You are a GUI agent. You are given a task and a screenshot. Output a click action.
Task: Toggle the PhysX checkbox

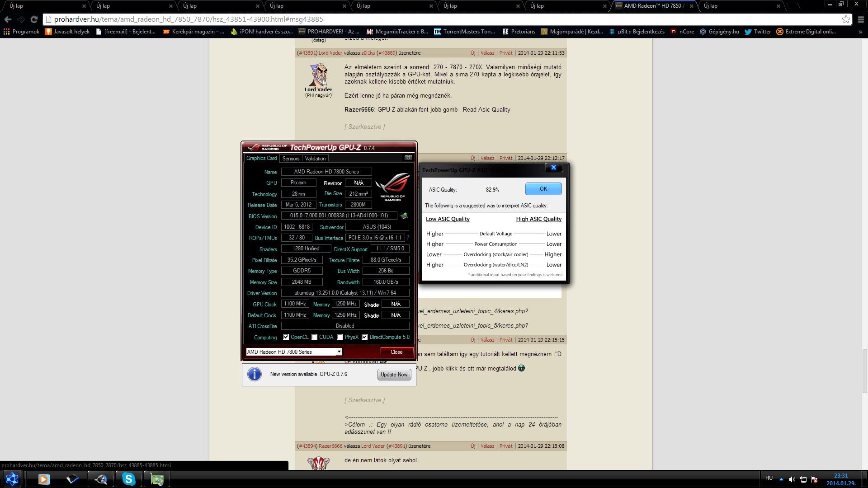340,337
